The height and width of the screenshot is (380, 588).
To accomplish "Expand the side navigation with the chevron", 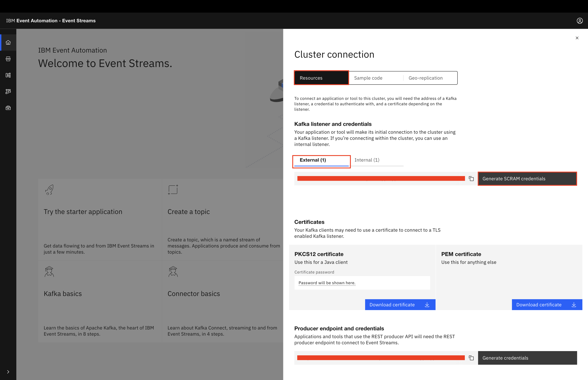I will [x=8, y=372].
